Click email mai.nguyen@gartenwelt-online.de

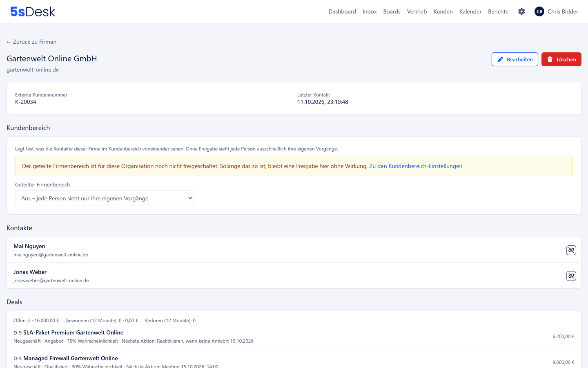51,255
